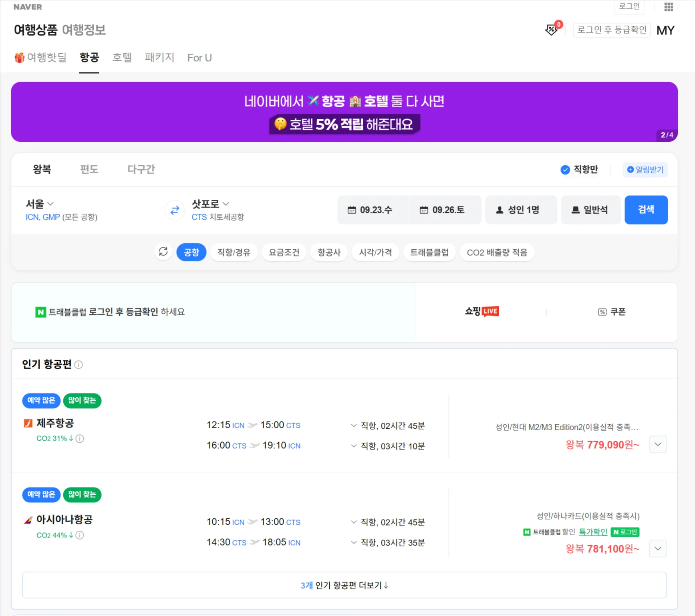The image size is (695, 616).
Task: Expand the 제주항공 fare details chevron
Action: pyautogui.click(x=658, y=444)
